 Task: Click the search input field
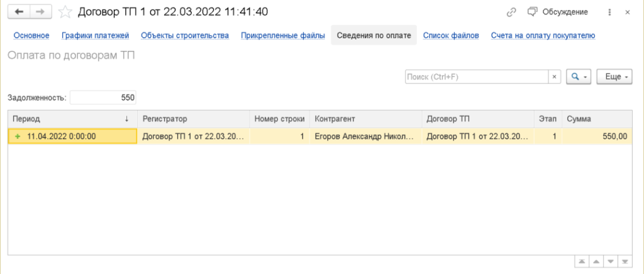(x=476, y=76)
